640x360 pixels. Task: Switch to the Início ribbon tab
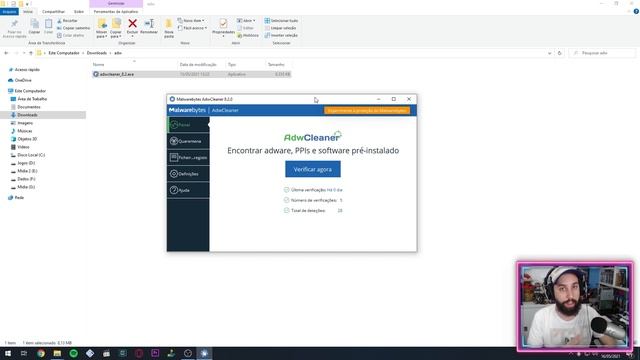[x=28, y=11]
